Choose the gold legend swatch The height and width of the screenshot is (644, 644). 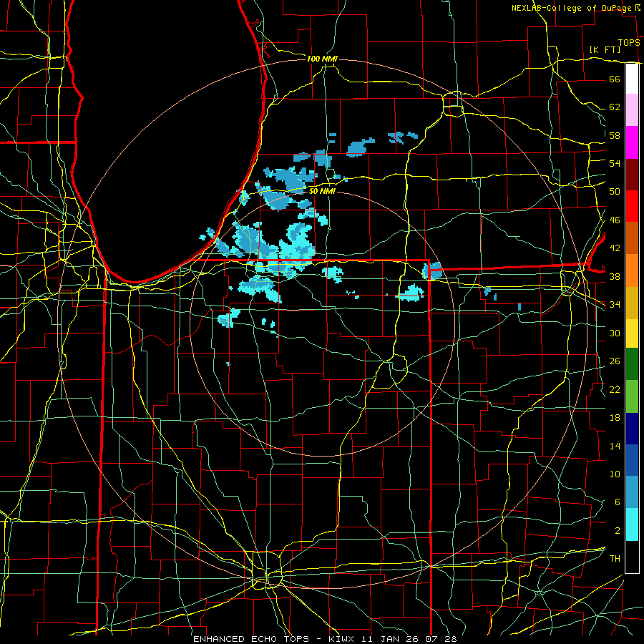(x=632, y=303)
